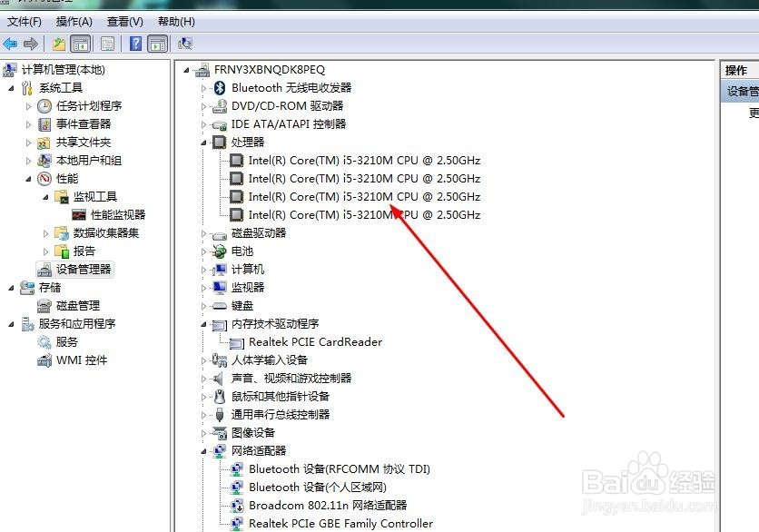Click the Properties toolbar icon
The image size is (759, 532).
point(107,44)
